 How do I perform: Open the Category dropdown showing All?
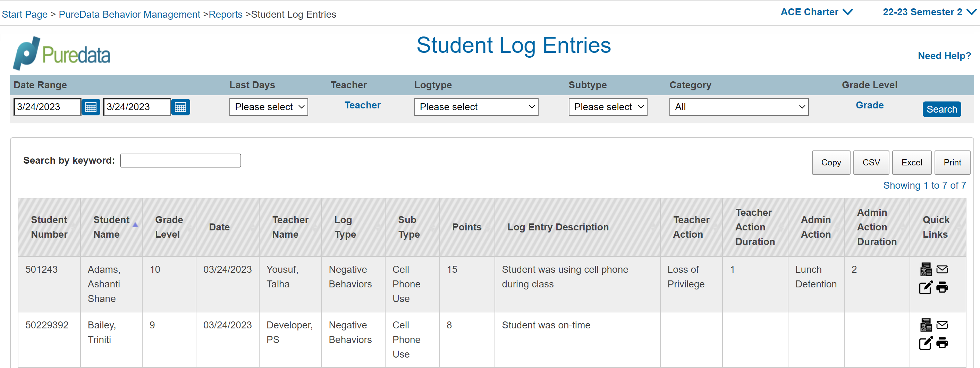point(738,107)
